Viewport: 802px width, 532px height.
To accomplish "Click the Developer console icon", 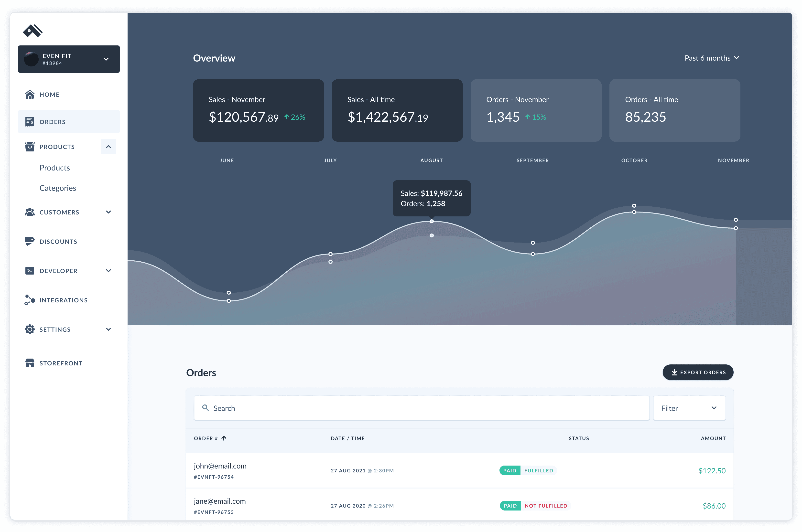I will (x=30, y=270).
